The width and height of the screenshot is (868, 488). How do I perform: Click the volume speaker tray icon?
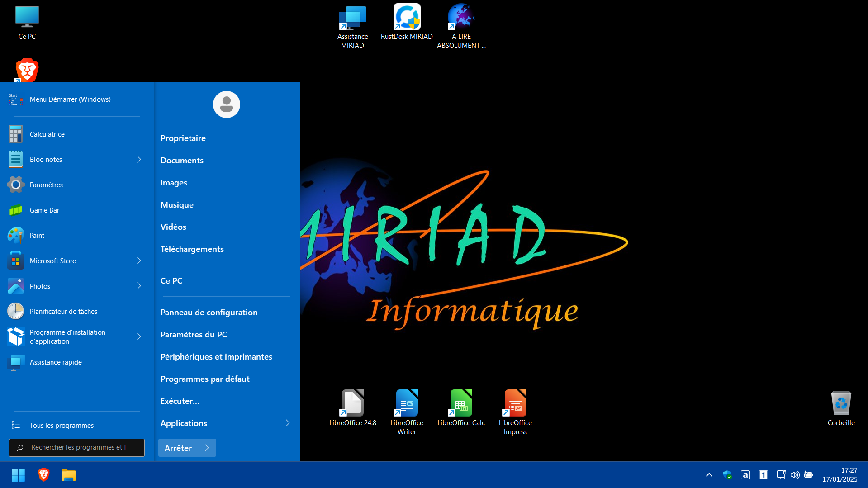[795, 475]
